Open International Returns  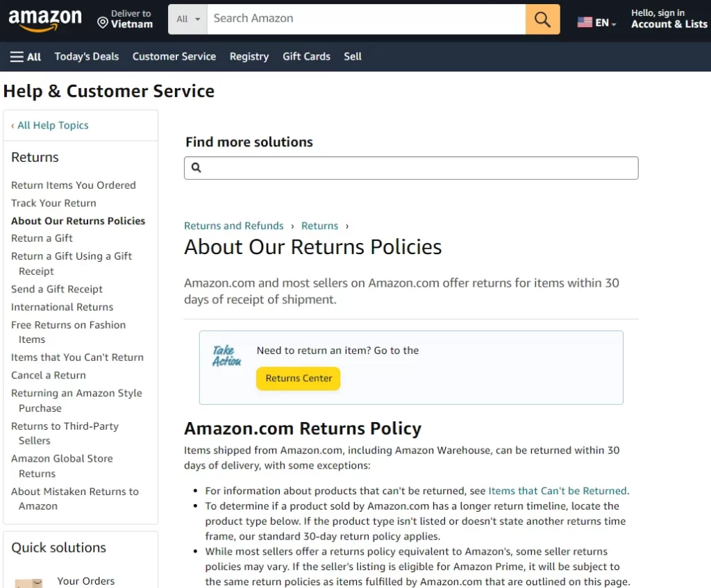coord(62,308)
